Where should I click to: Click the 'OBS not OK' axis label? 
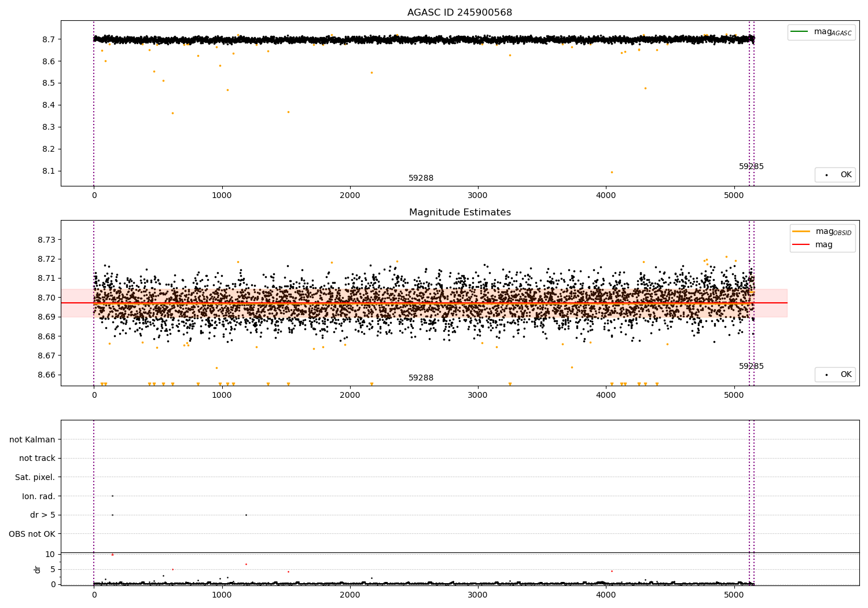tap(32, 534)
